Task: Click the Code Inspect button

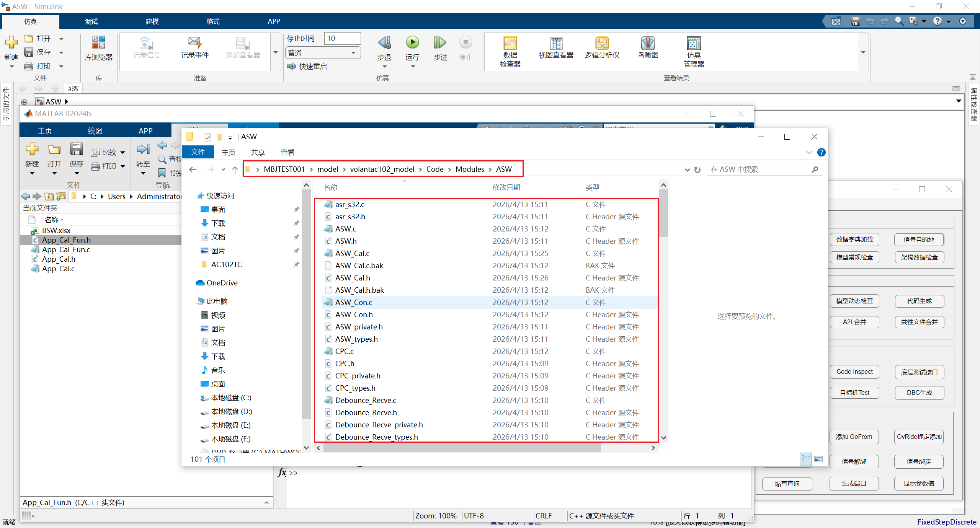Action: 854,372
